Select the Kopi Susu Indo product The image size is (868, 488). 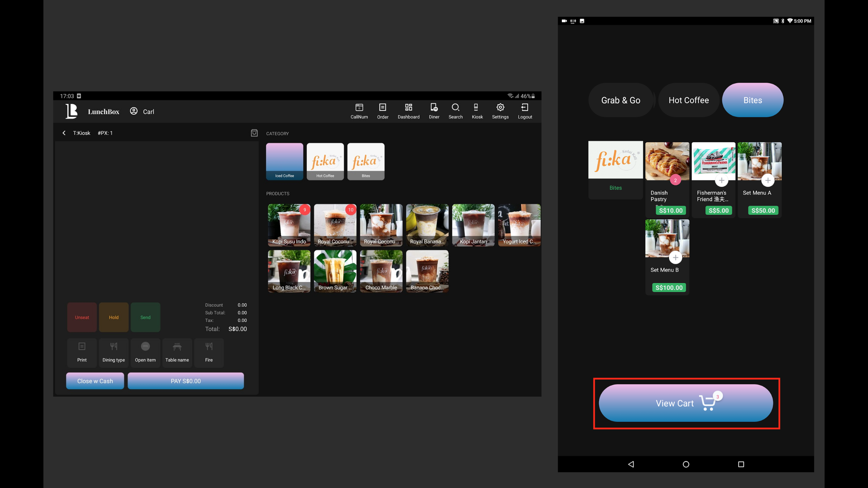point(289,225)
